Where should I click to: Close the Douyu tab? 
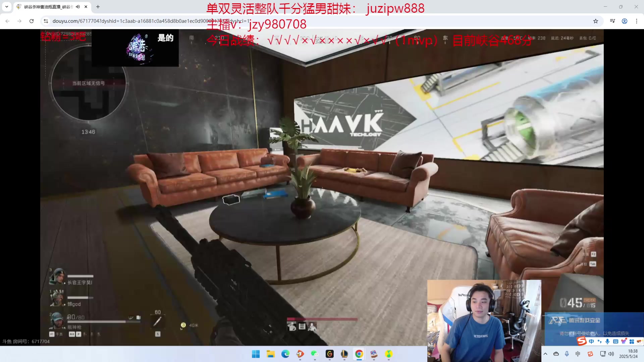pos(86,7)
